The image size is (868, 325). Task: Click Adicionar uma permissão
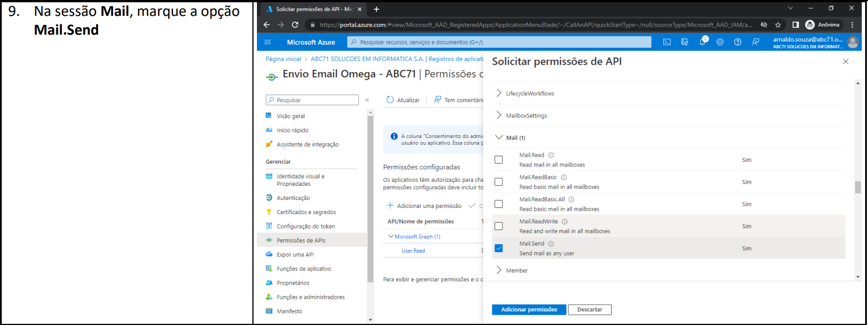point(424,206)
